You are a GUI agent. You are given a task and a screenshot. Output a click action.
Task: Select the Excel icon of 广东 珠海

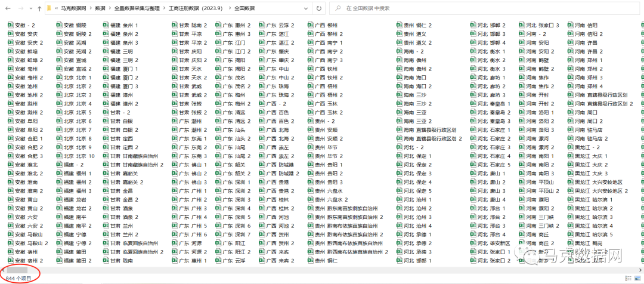tap(262, 86)
